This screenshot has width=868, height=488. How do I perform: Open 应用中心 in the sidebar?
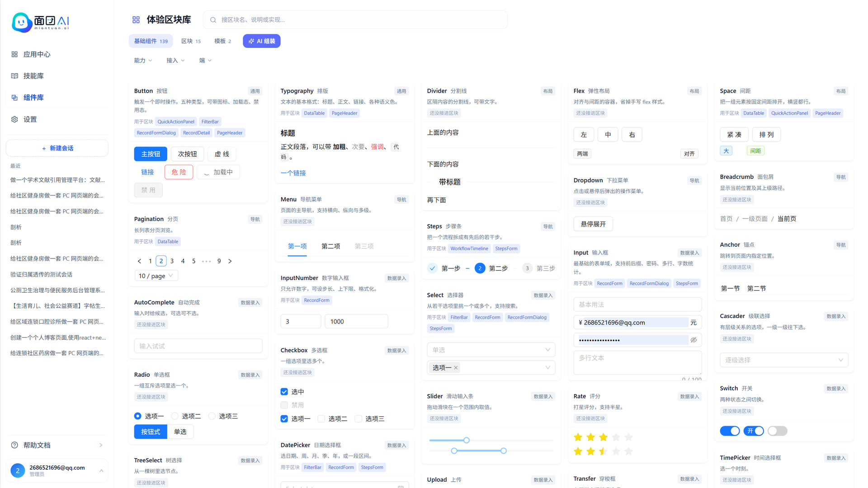click(57, 54)
